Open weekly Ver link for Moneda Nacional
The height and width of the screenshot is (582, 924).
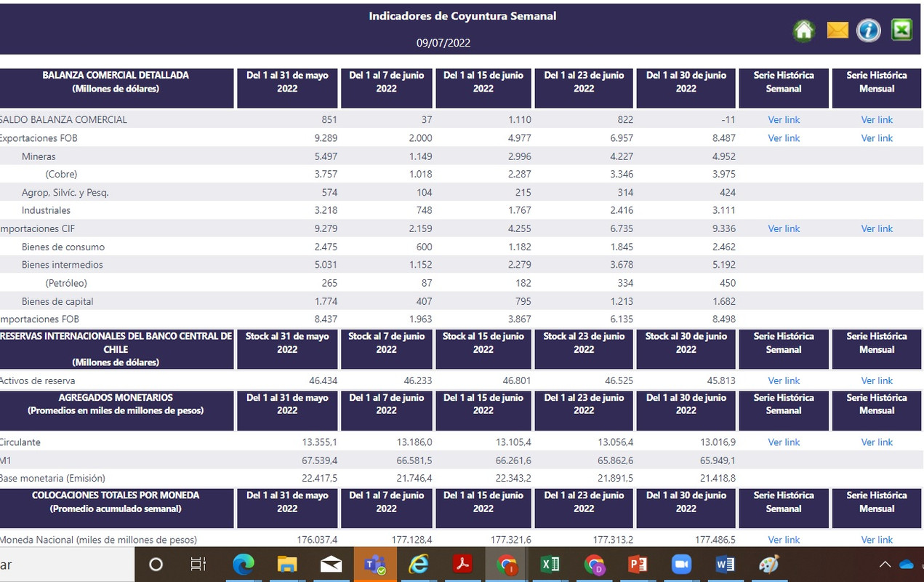(x=784, y=540)
